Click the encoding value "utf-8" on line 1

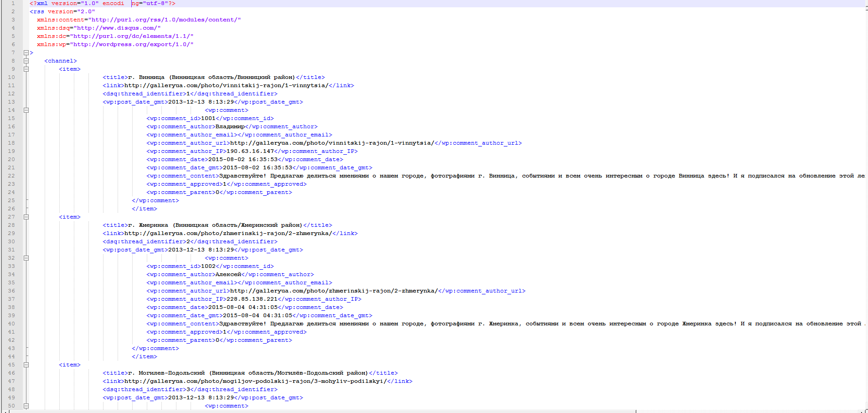point(155,3)
